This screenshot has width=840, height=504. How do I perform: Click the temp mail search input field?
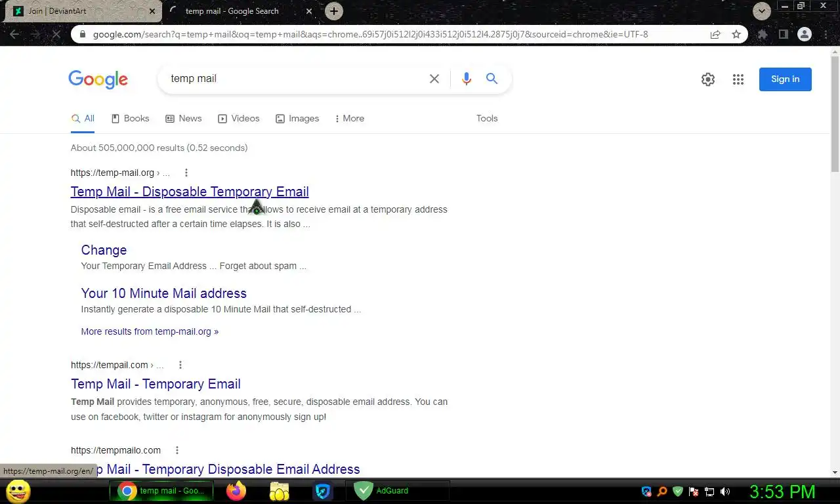coord(295,79)
